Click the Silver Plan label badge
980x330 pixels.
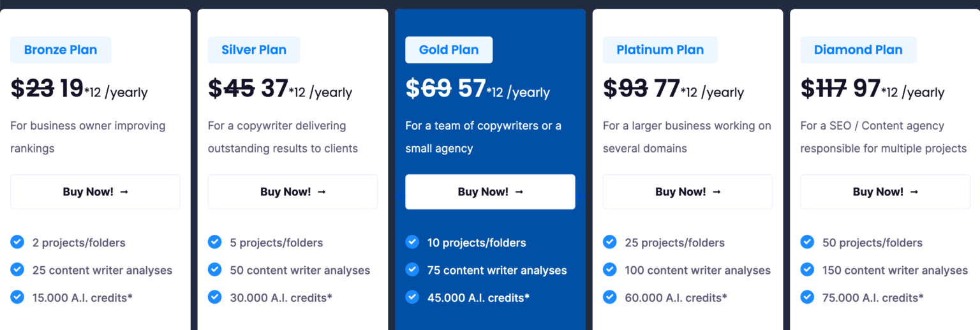[254, 50]
